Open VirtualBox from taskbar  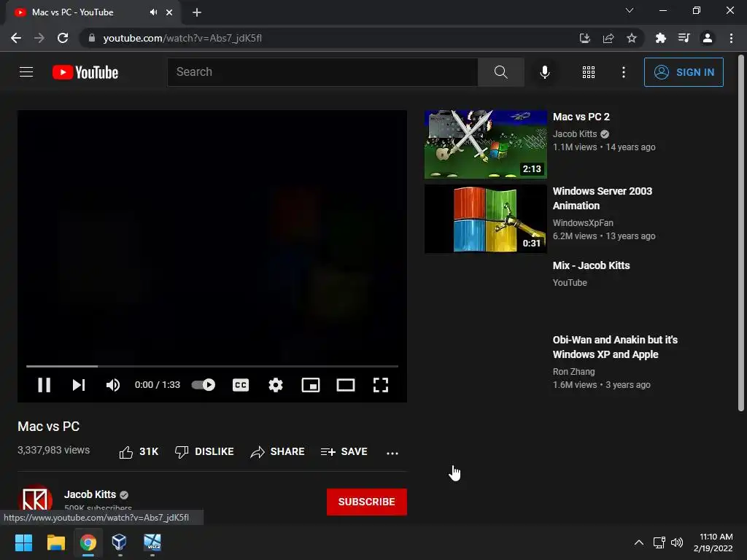click(x=120, y=542)
